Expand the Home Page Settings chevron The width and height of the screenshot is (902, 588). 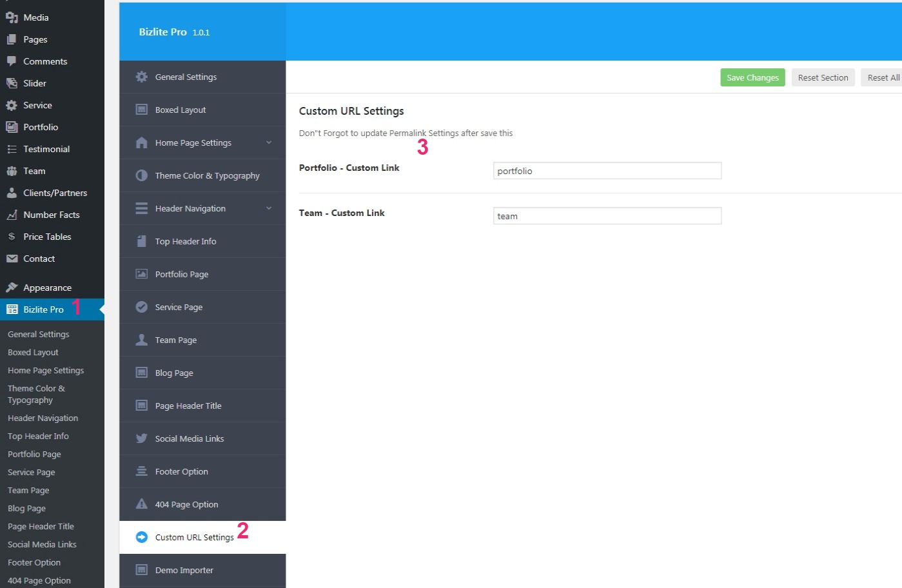click(x=269, y=142)
